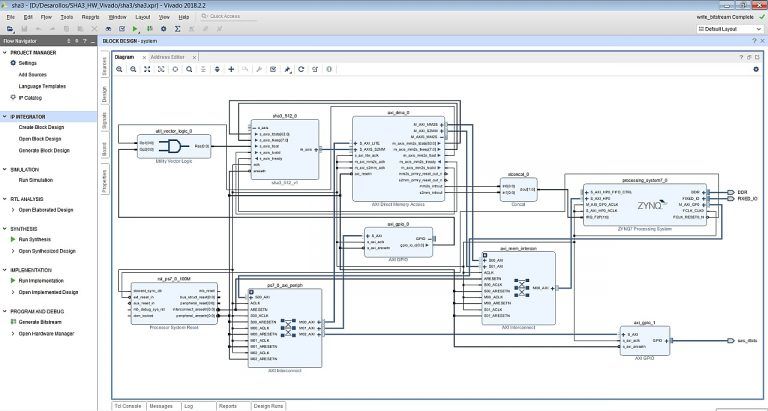Collapse the SYNTHESIS section

tap(5, 229)
